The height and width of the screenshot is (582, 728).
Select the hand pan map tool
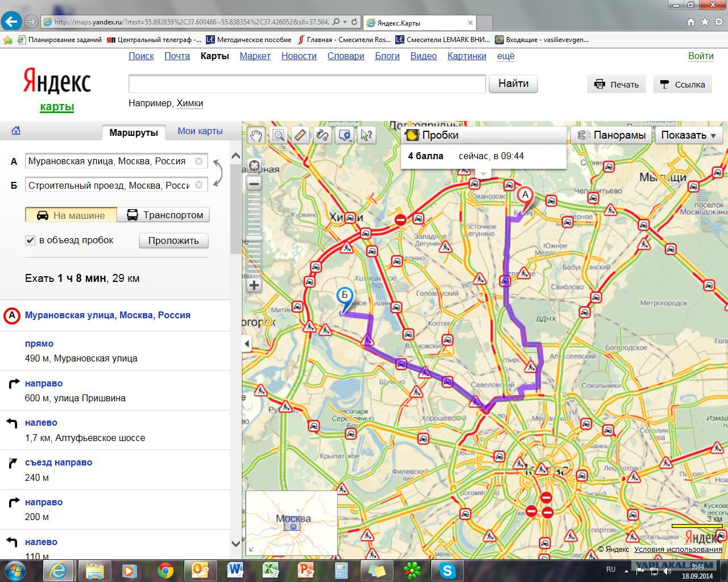coord(257,135)
